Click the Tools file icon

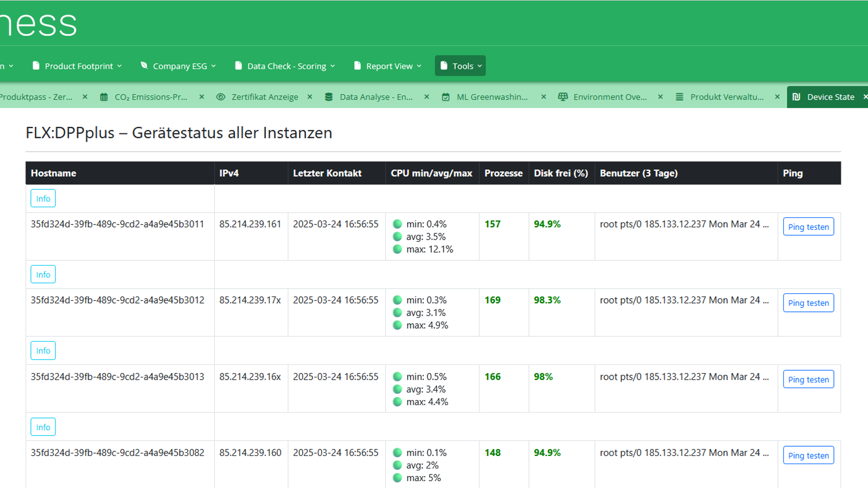pyautogui.click(x=444, y=66)
